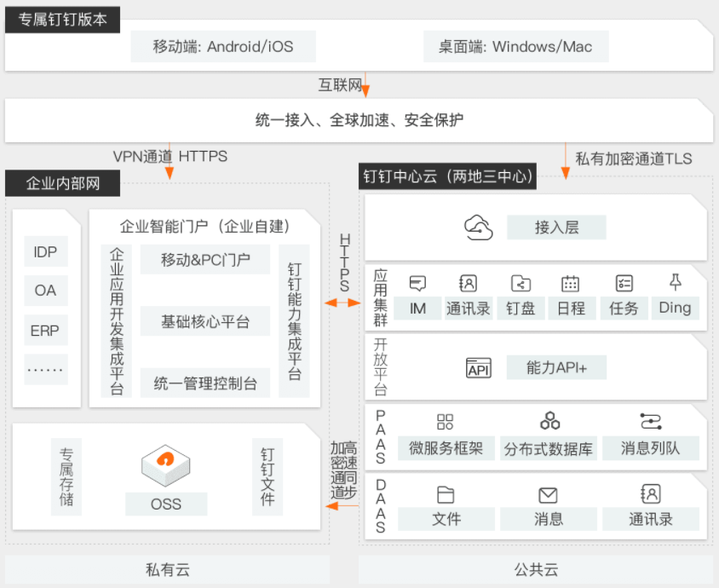Click the vertical HTTPS label between clouds
Image resolution: width=719 pixels, height=588 pixels.
click(345, 262)
